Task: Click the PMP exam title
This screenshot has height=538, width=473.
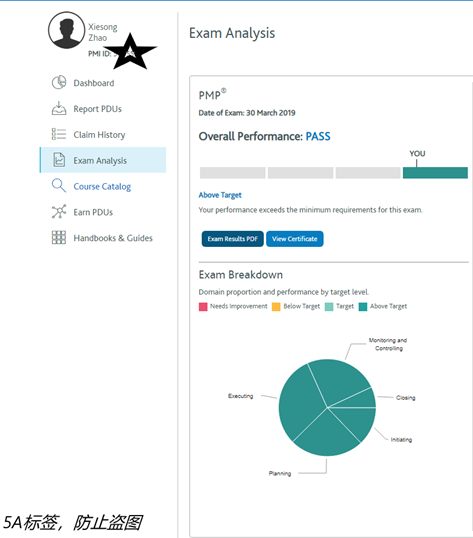Action: coord(212,94)
